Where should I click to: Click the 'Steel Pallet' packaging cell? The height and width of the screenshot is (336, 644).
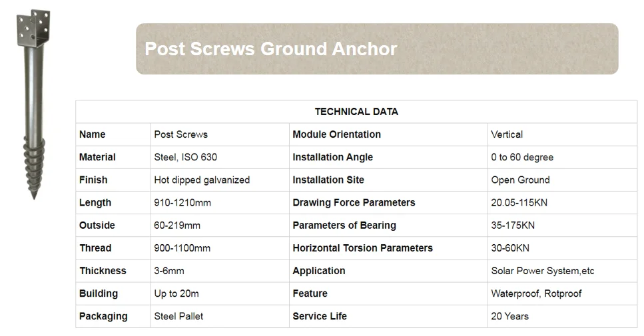click(x=179, y=316)
